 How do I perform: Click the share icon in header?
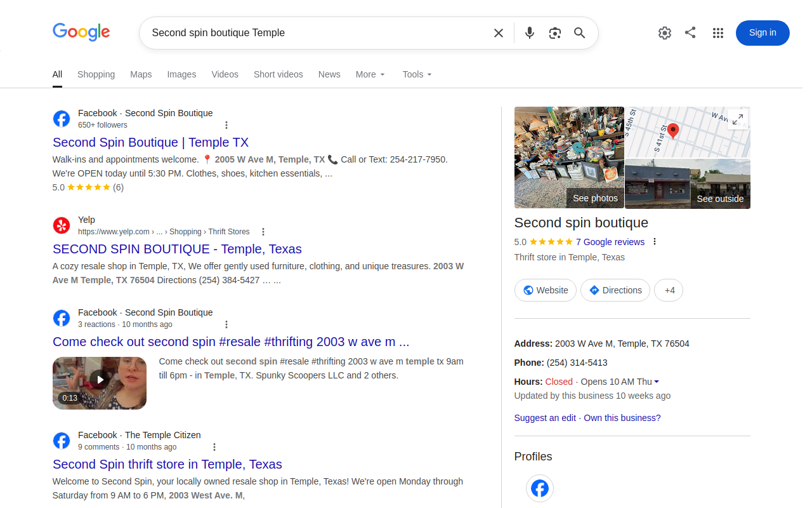(690, 32)
